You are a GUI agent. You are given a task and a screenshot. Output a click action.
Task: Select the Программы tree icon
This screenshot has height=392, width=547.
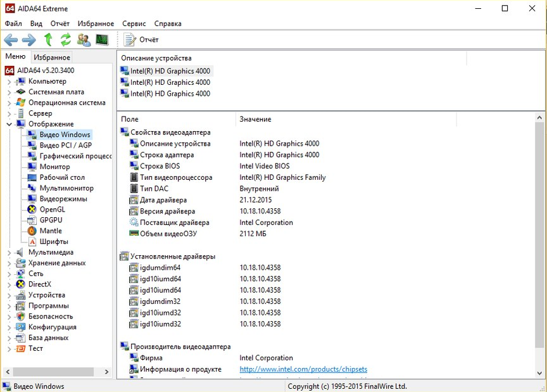[21, 306]
